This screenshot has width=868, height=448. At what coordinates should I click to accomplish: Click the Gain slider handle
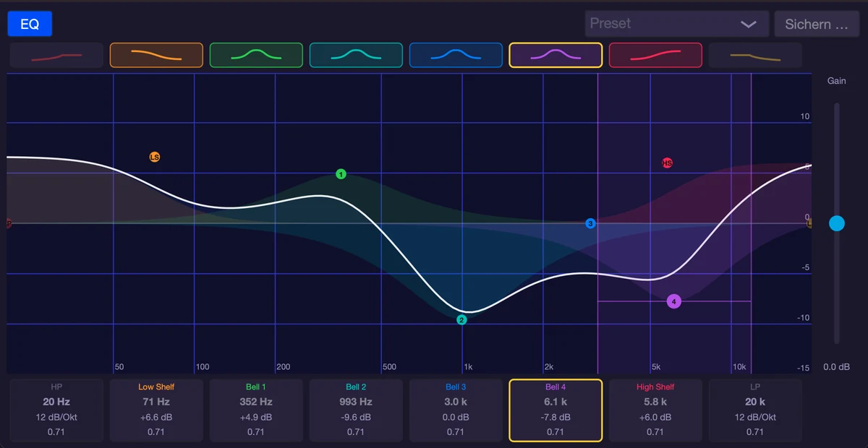837,223
